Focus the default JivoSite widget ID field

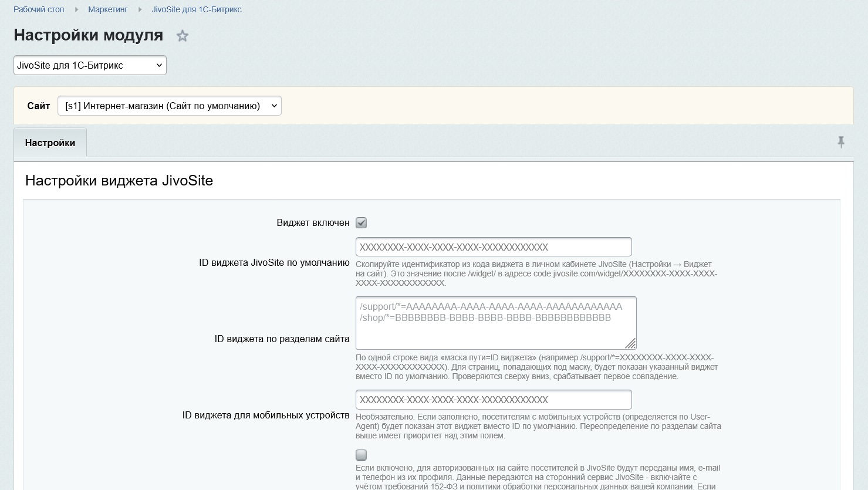494,247
